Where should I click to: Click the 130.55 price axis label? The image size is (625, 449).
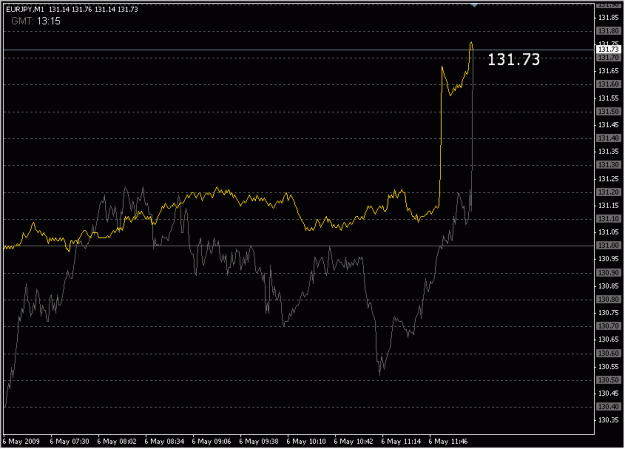609,366
